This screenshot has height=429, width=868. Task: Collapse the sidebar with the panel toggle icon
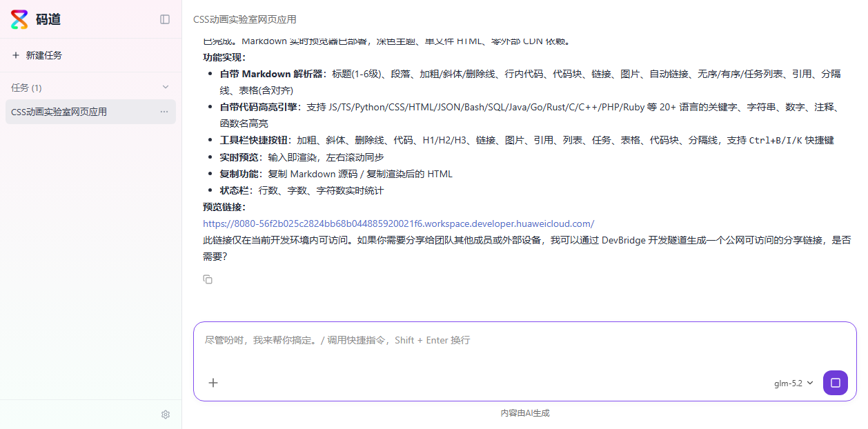click(x=165, y=19)
